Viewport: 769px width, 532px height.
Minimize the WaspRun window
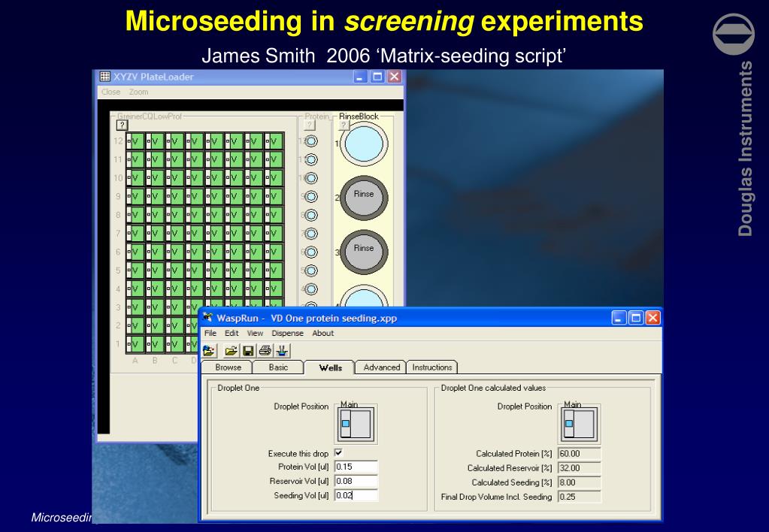pos(619,318)
